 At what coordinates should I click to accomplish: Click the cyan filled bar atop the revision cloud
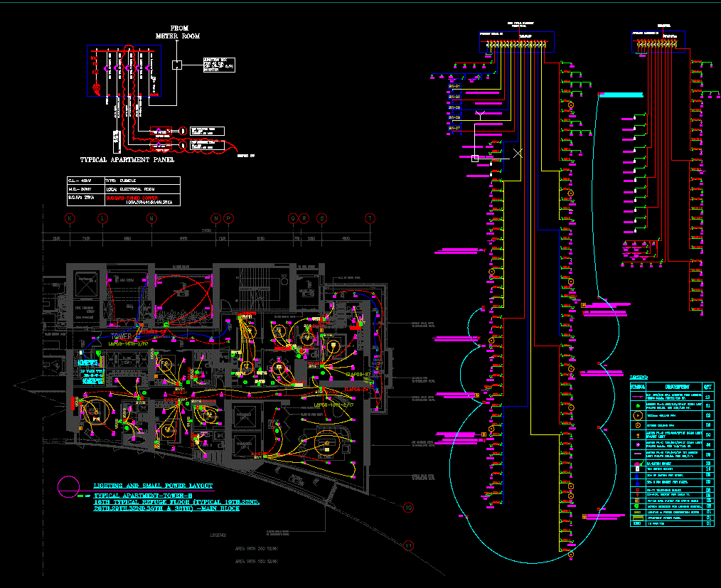pyautogui.click(x=621, y=95)
